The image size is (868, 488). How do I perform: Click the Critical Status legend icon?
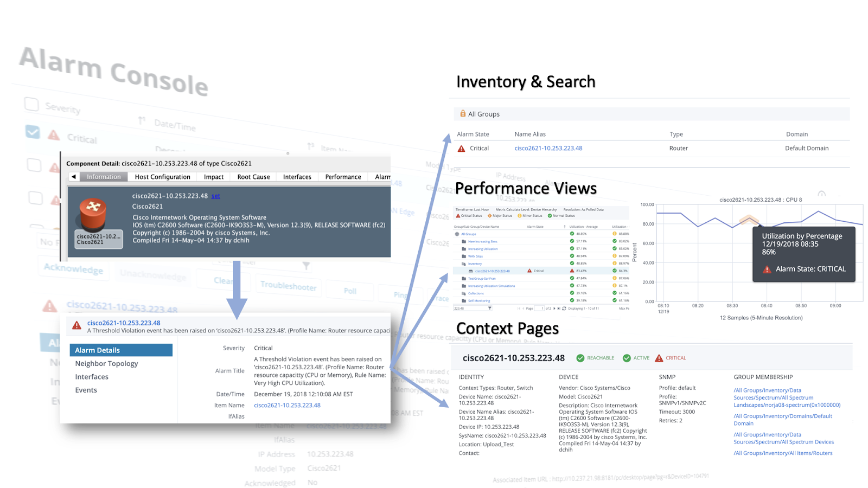pos(458,216)
